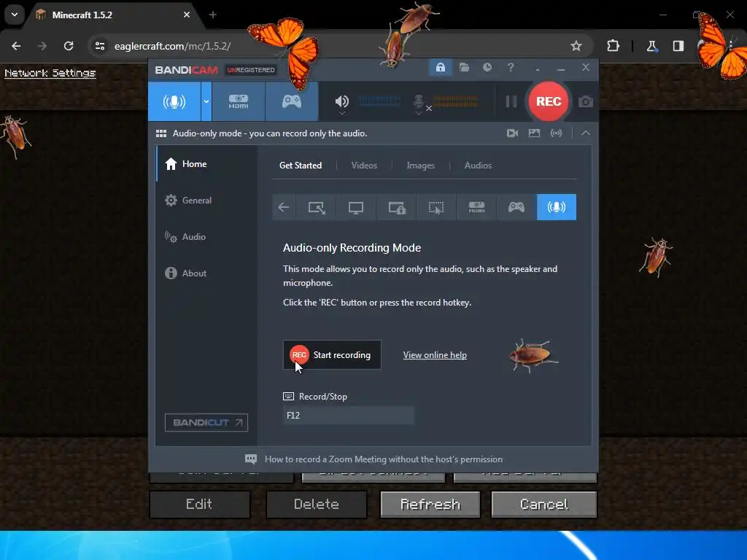Open Chrome labs flask icon
747x560 pixels.
pyautogui.click(x=651, y=46)
